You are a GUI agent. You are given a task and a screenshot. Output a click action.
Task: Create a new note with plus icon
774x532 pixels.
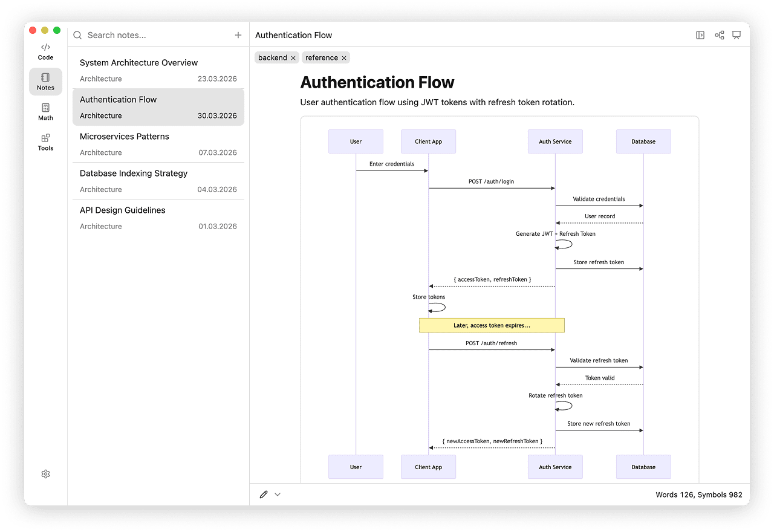[x=238, y=35]
